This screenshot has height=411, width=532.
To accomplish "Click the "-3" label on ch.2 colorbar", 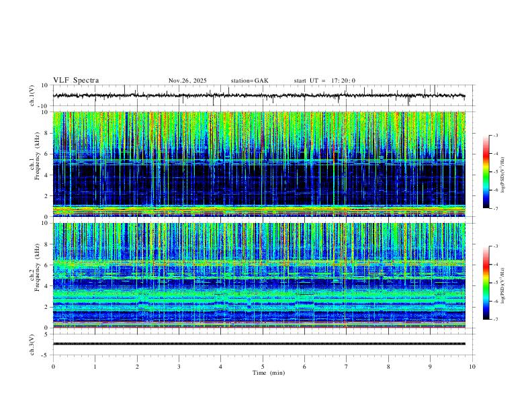I will 496,246.
